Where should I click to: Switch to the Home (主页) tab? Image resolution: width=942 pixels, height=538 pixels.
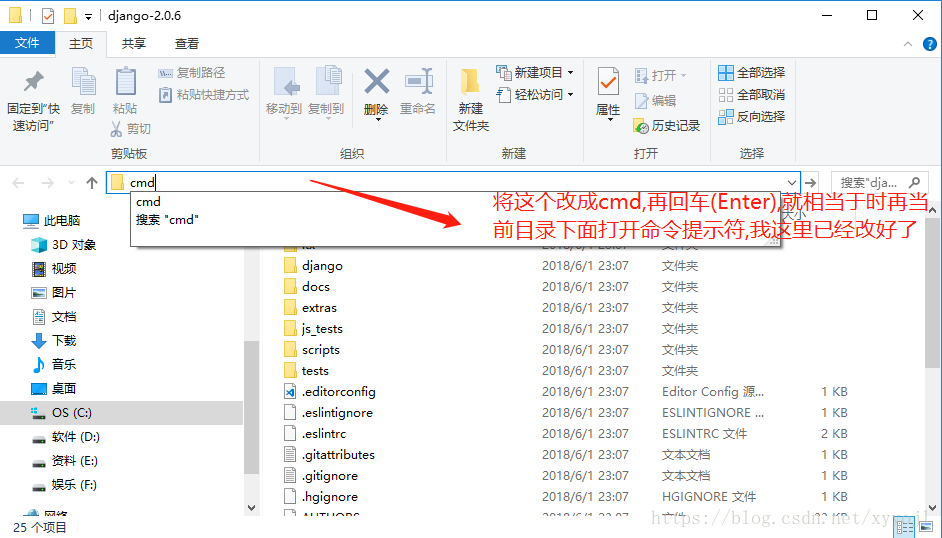81,44
